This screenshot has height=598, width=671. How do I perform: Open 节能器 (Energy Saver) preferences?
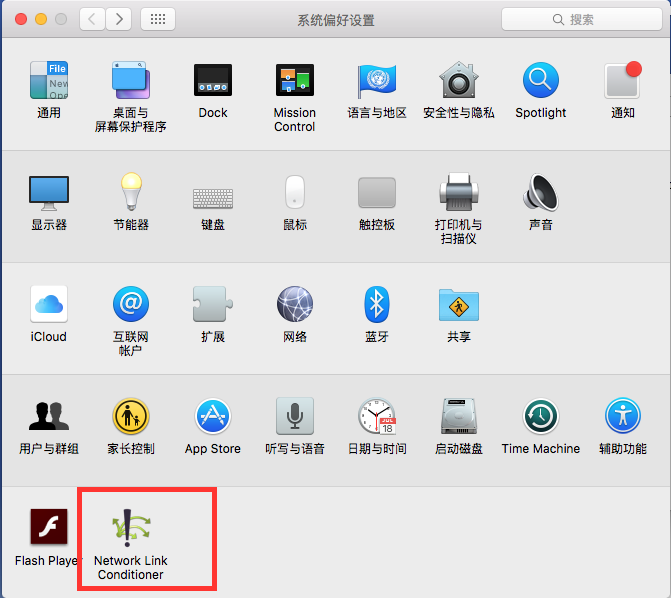(131, 192)
